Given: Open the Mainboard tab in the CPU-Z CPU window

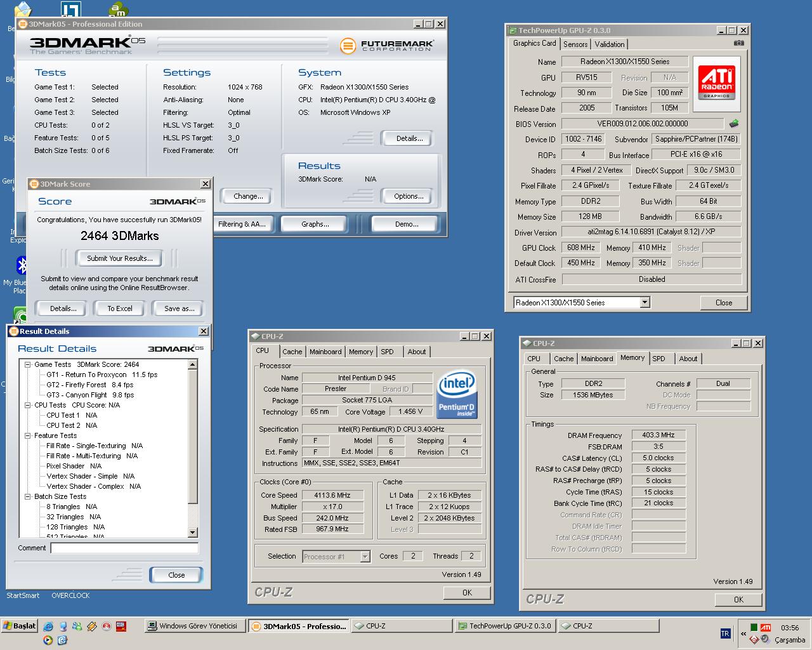Looking at the screenshot, I should coord(325,352).
